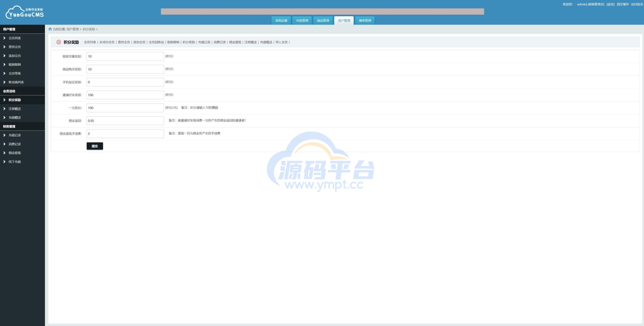644x326 pixels.
Task: Open the 商品管理 tab
Action: [323, 21]
